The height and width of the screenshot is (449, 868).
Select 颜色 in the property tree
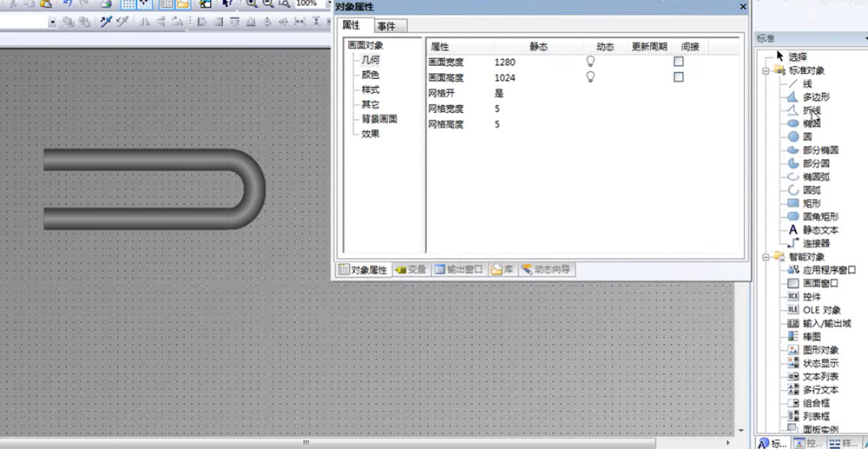tap(371, 75)
